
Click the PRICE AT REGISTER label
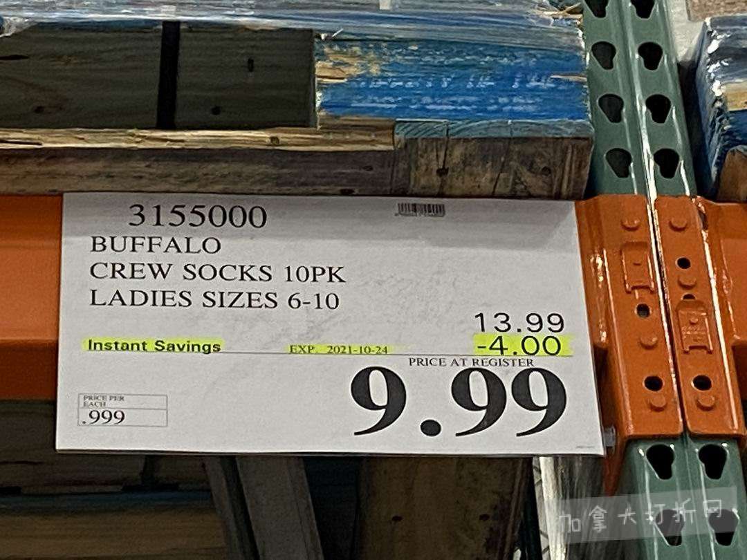point(471,362)
